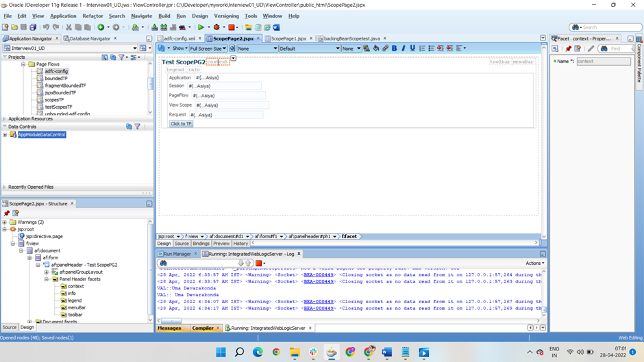Open the Windows Start button on the taskbar
Image resolution: width=644 pixels, height=362 pixels.
click(221, 352)
